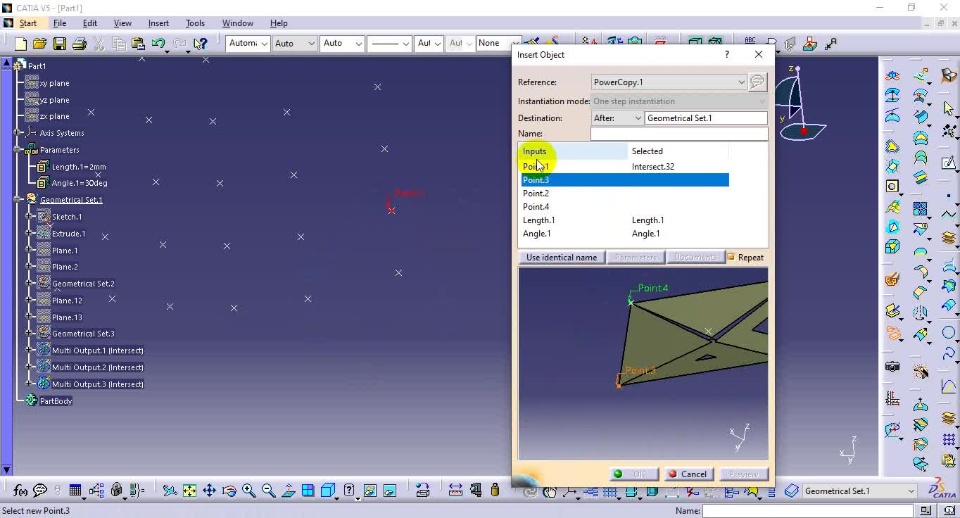Open the Reference PowerCopy.1 dropdown
The height and width of the screenshot is (518, 960).
pos(741,82)
